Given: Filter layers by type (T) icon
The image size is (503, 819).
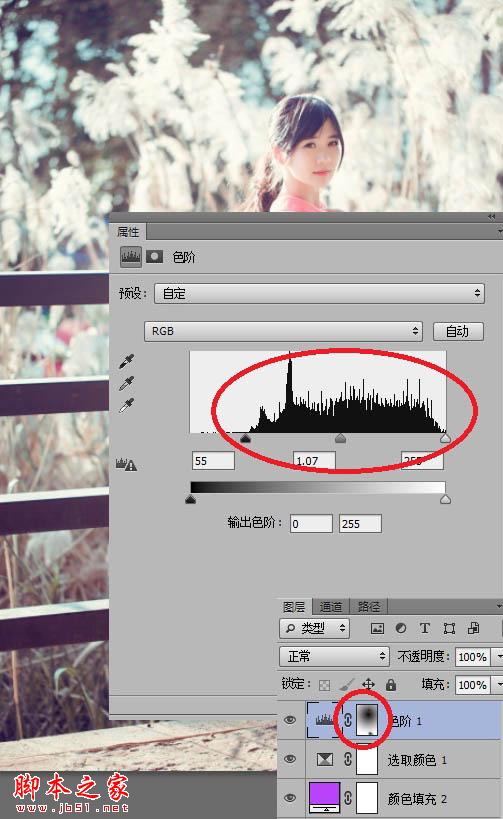Looking at the screenshot, I should pyautogui.click(x=425, y=628).
